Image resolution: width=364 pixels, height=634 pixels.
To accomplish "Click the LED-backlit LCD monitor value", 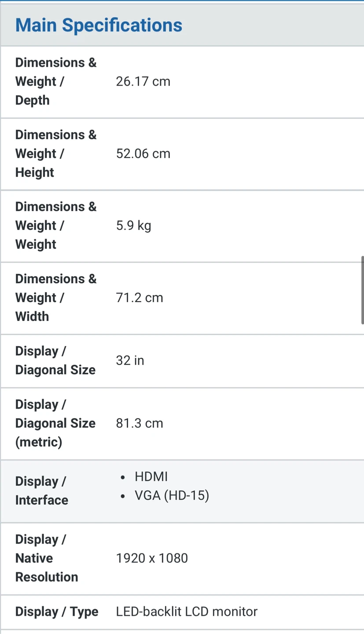I will pyautogui.click(x=187, y=612).
